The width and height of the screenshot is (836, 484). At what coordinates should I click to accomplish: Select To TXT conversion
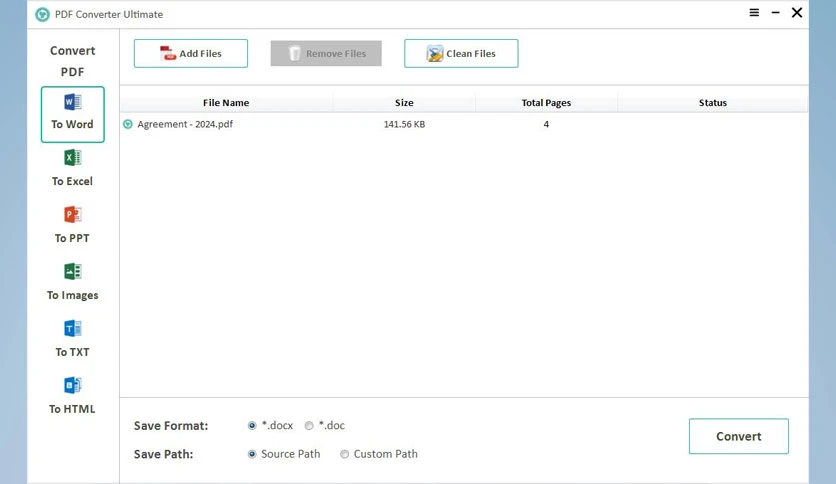click(x=73, y=339)
